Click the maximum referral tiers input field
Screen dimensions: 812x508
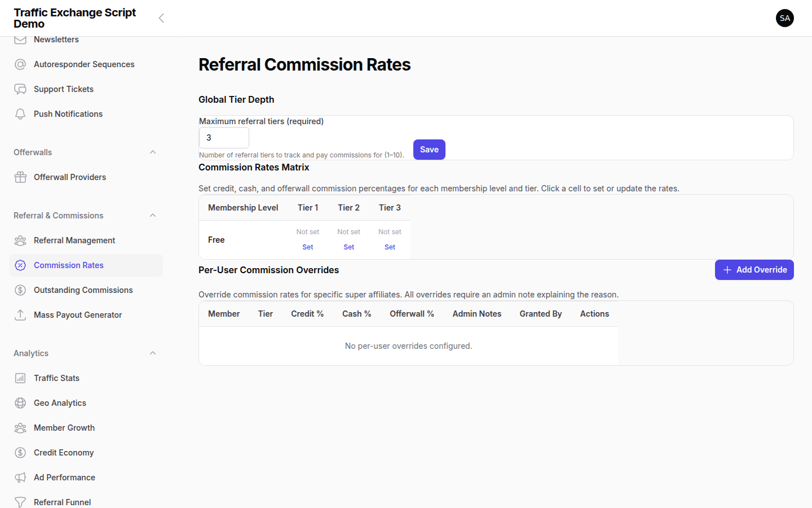224,137
